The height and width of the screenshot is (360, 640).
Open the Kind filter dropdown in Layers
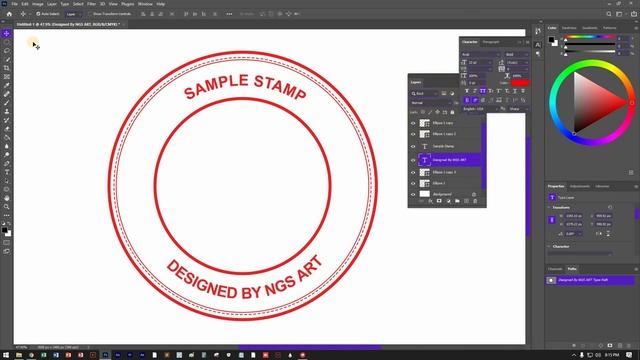424,93
